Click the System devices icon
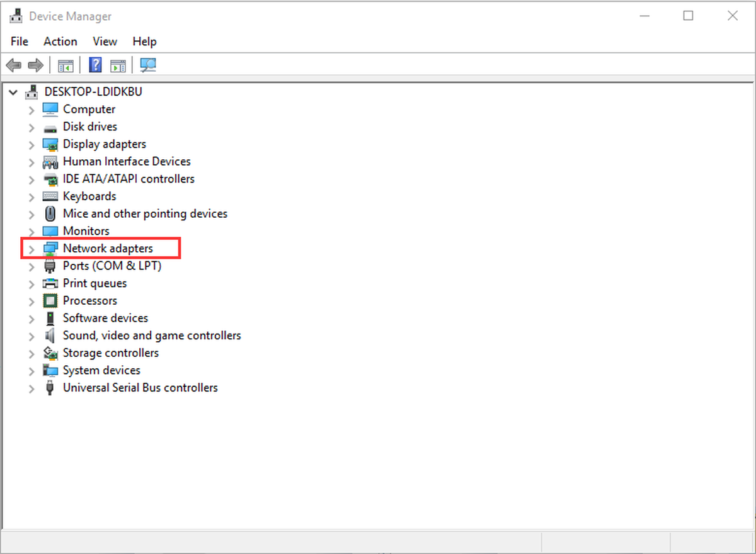Image resolution: width=756 pixels, height=554 pixels. (50, 370)
